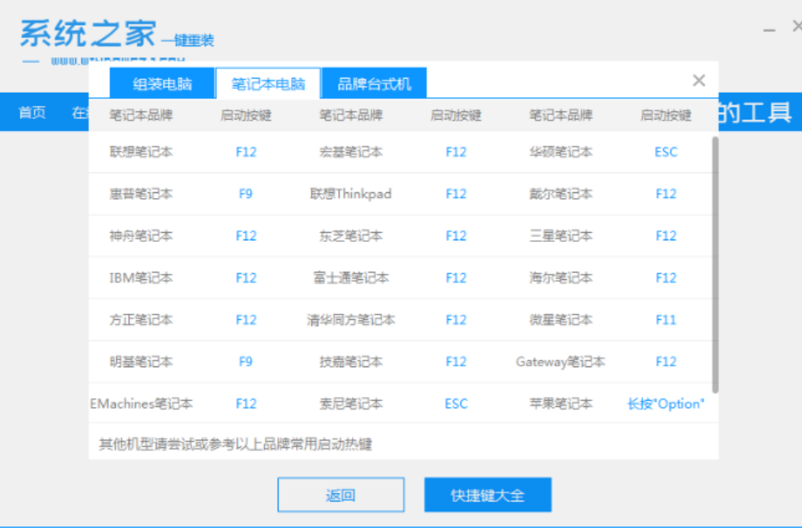Image resolution: width=802 pixels, height=532 pixels.
Task: Minimize the 系统之家 window
Action: tap(769, 30)
